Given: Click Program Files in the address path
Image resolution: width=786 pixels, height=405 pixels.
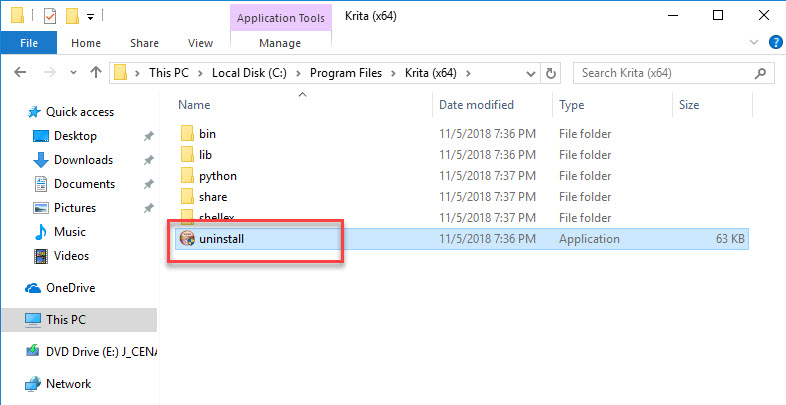Looking at the screenshot, I should pyautogui.click(x=346, y=73).
